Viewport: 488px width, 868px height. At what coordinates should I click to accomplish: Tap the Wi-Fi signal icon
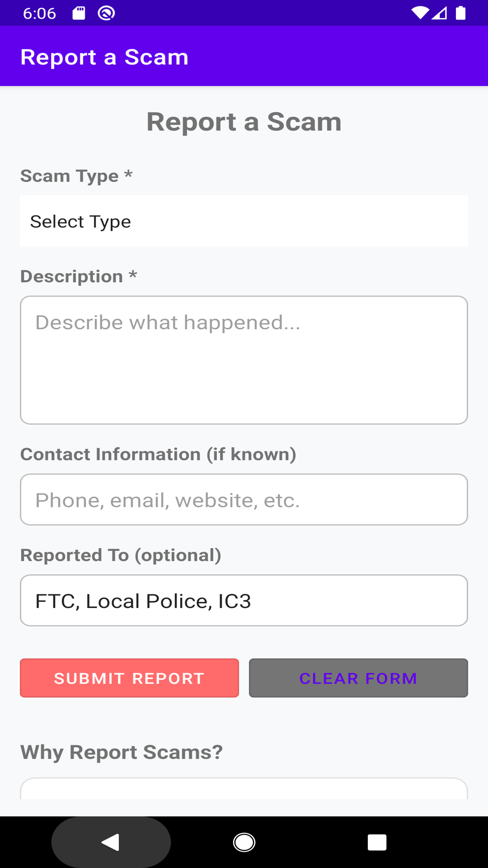(420, 13)
